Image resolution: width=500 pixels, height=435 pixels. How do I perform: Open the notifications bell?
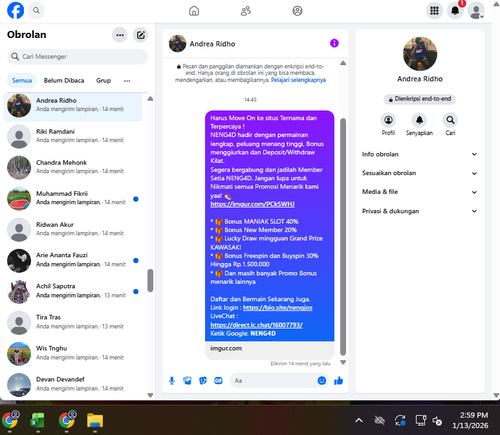[x=455, y=11]
